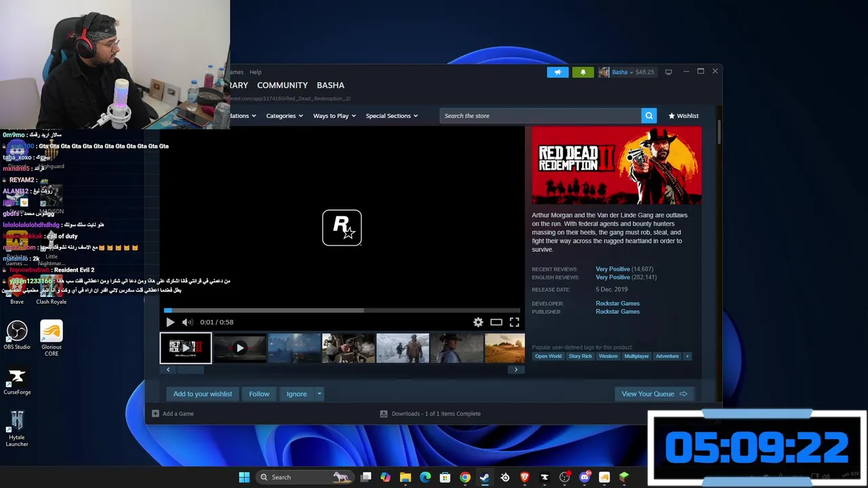
Task: Open Minecraft grass block taskbar icon
Action: [x=624, y=477]
